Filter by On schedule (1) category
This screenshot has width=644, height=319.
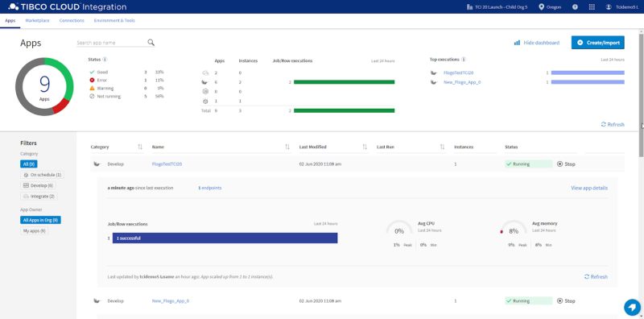pos(43,175)
